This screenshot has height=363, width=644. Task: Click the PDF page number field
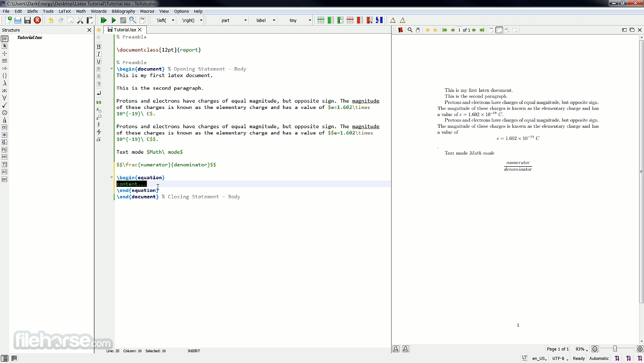(459, 30)
